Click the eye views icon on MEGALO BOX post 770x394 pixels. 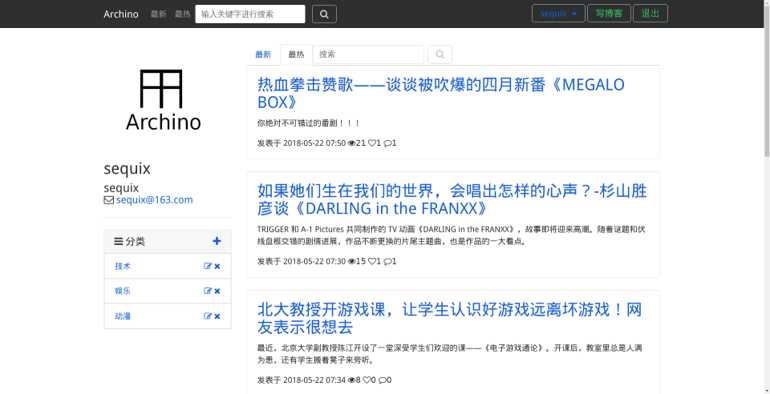point(352,143)
